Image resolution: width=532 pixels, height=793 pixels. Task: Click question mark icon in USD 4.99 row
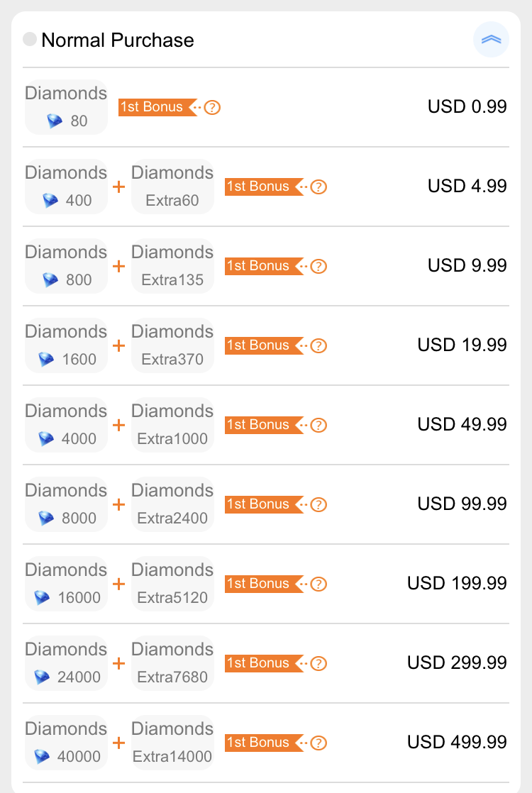coord(318,187)
